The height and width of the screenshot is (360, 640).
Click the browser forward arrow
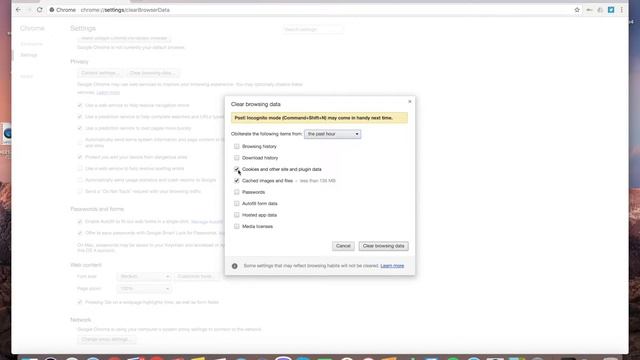29,10
